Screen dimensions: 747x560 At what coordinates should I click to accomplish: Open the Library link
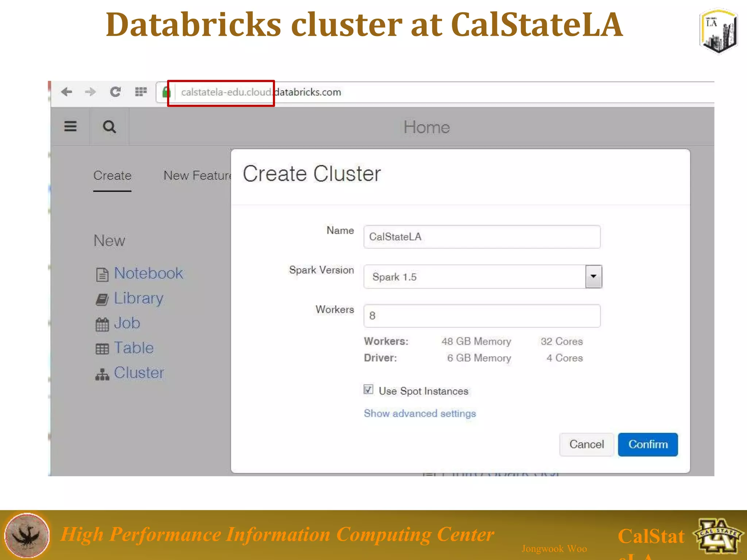pos(139,298)
